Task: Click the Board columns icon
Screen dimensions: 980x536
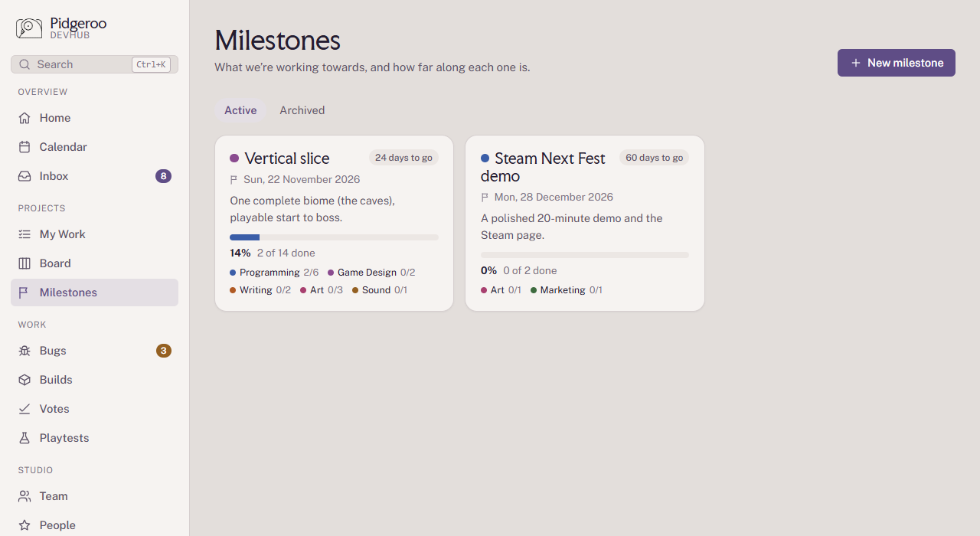Action: coord(24,263)
